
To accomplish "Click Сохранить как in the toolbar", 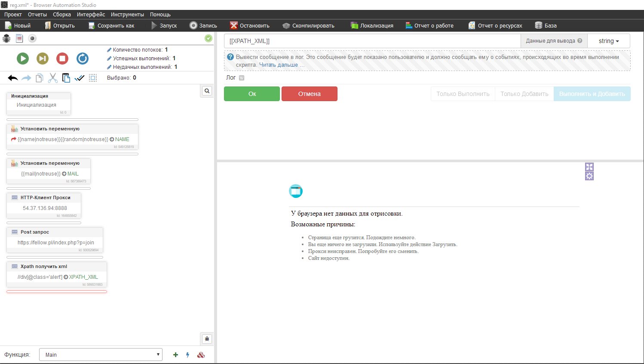I will (111, 25).
